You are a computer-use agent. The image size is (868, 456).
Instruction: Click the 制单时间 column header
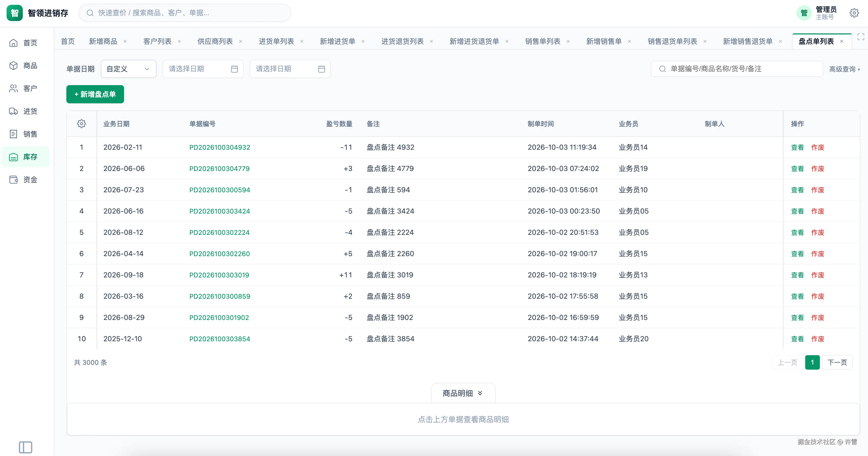(541, 124)
